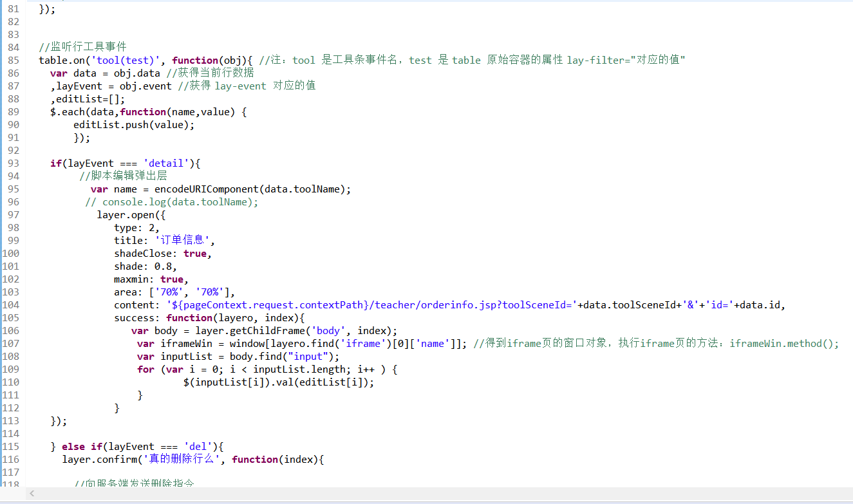Click 'editList.push(value)' on line 90

tap(131, 124)
